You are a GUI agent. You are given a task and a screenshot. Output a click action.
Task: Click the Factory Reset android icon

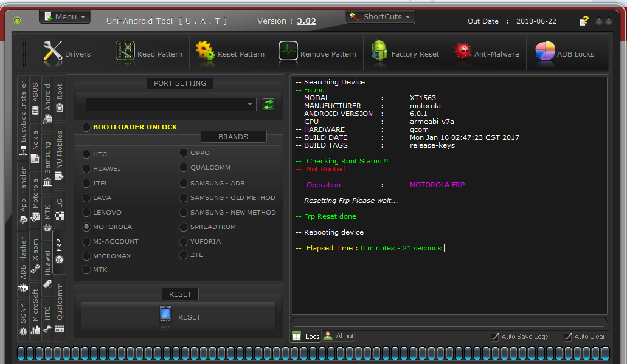(379, 51)
